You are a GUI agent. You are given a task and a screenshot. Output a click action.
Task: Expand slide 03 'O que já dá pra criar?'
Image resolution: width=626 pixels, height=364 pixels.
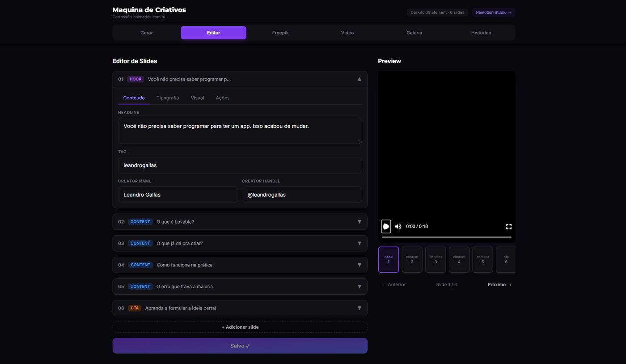(240, 243)
